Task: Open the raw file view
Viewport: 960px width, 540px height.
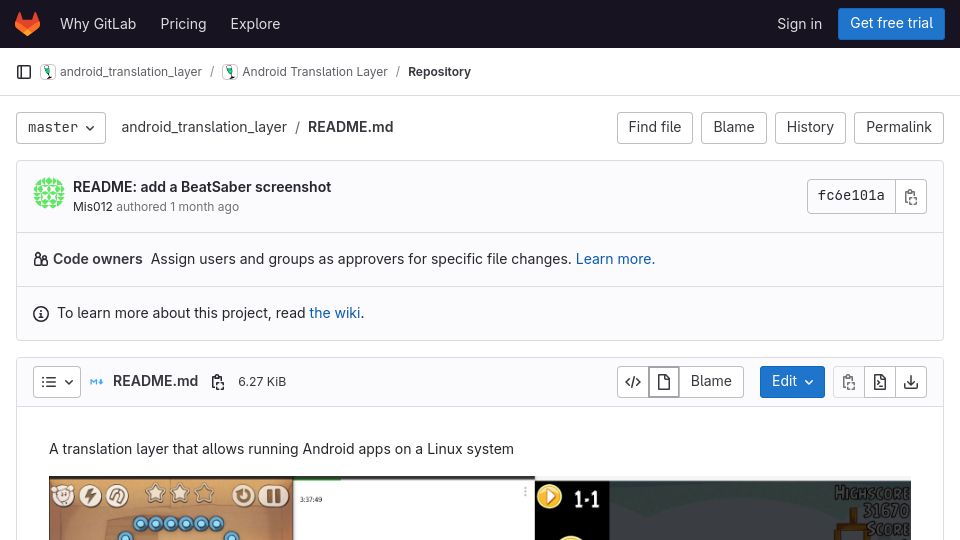Action: [x=880, y=382]
